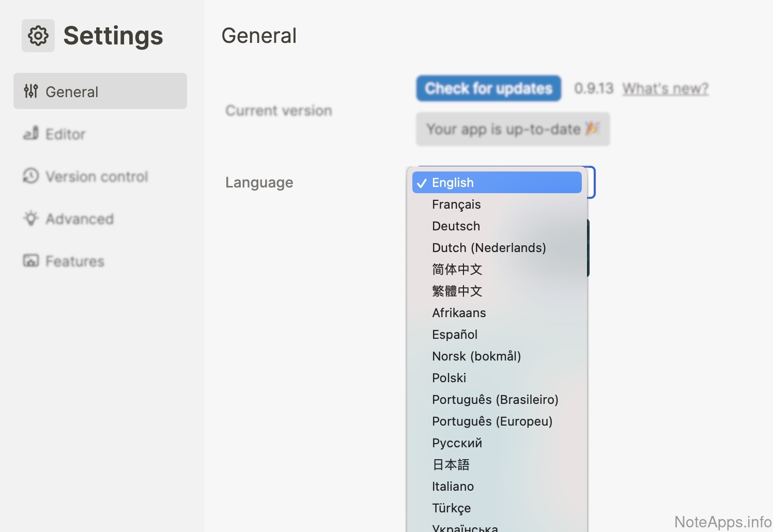Open the What's new? link
The width and height of the screenshot is (773, 532).
(x=665, y=89)
